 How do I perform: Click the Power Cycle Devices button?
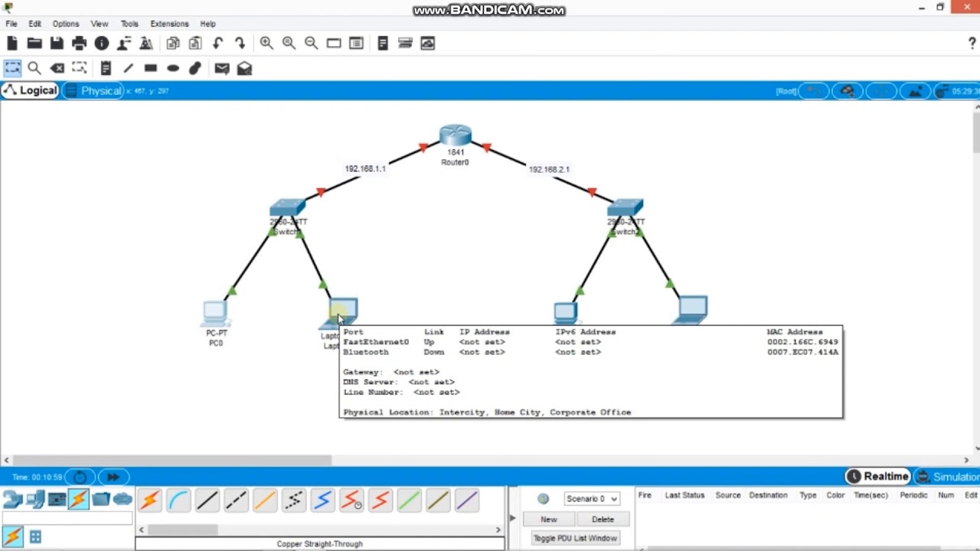(x=80, y=477)
